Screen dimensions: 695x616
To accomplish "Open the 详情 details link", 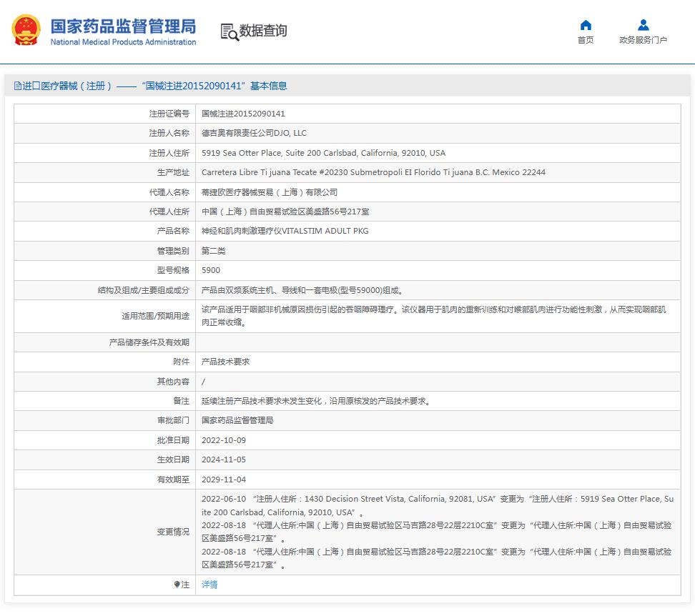I will click(208, 585).
